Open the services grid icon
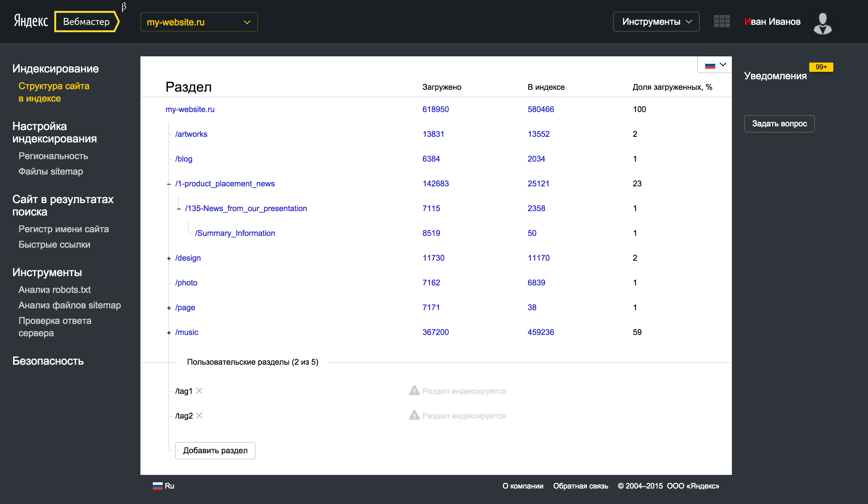The image size is (868, 504). [x=722, y=21]
